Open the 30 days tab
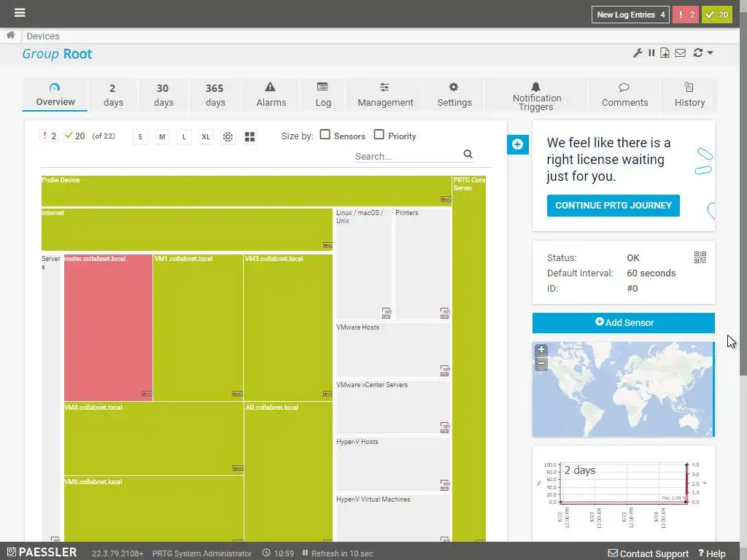Viewport: 747px width, 560px height. pos(163,95)
